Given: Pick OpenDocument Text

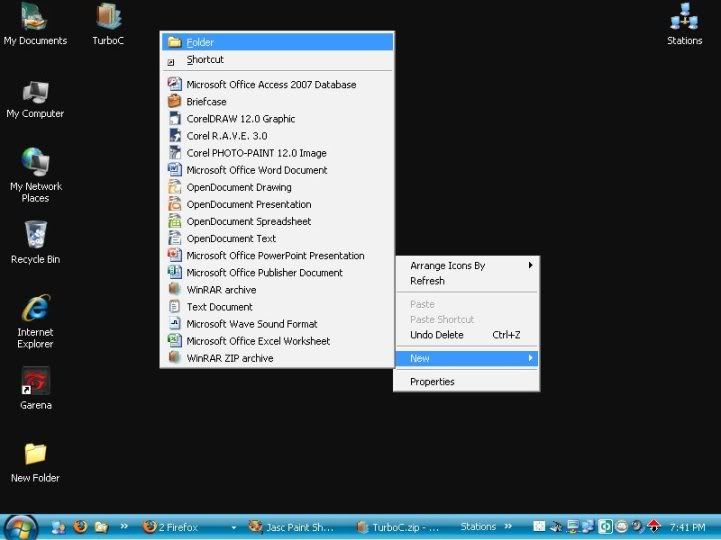Looking at the screenshot, I should pos(277,238).
